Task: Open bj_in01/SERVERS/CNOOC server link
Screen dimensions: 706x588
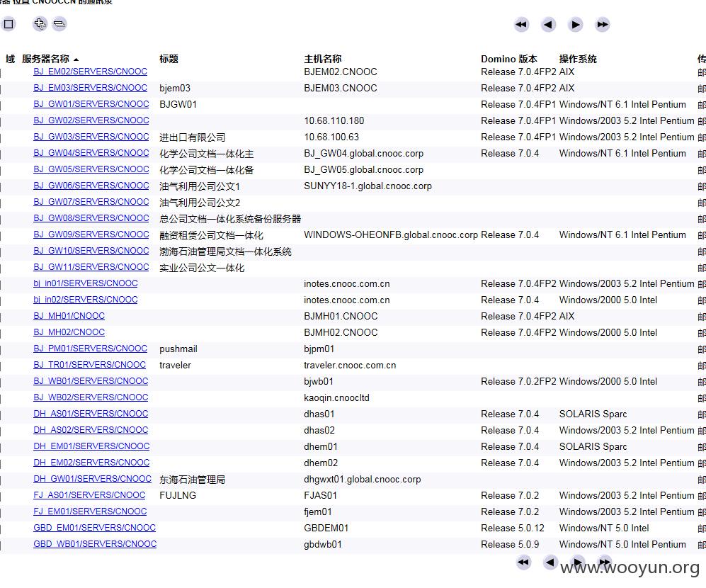Action: (86, 283)
